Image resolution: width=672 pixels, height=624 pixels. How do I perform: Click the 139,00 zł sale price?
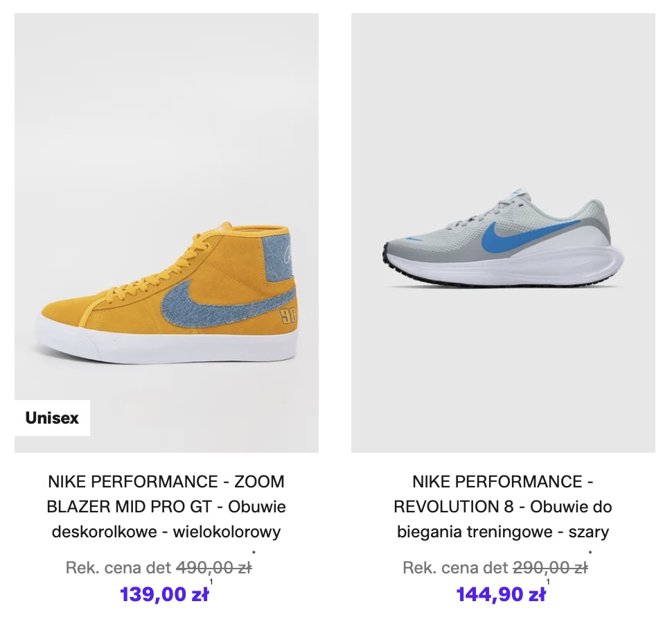[164, 594]
